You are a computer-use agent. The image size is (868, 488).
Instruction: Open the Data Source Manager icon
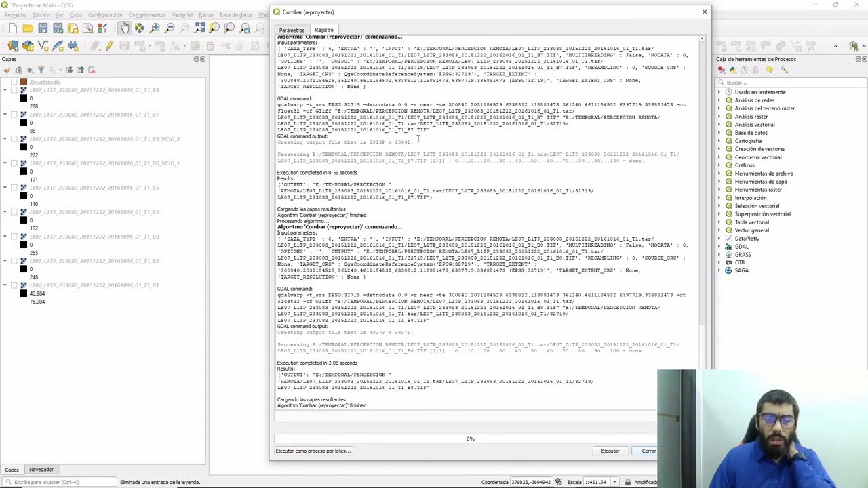13,45
